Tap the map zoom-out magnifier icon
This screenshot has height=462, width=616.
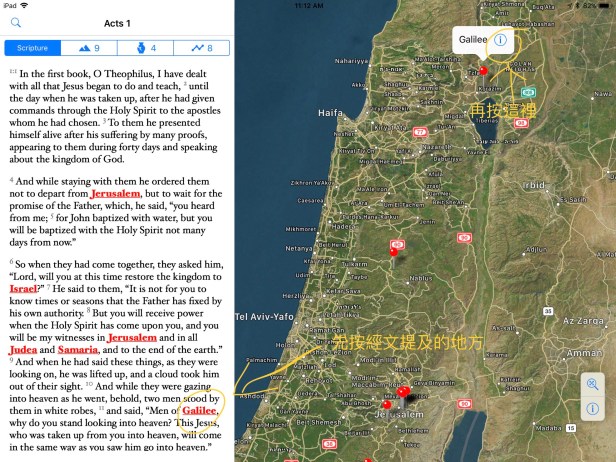[592, 384]
